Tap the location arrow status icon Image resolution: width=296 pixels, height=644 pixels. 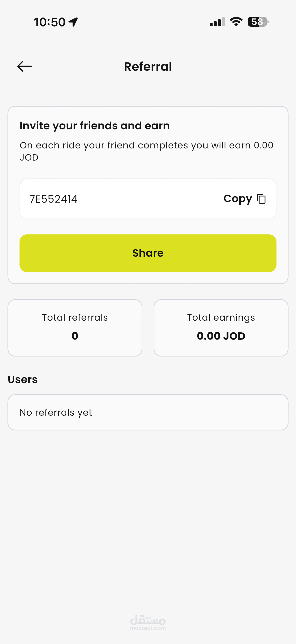tap(73, 22)
